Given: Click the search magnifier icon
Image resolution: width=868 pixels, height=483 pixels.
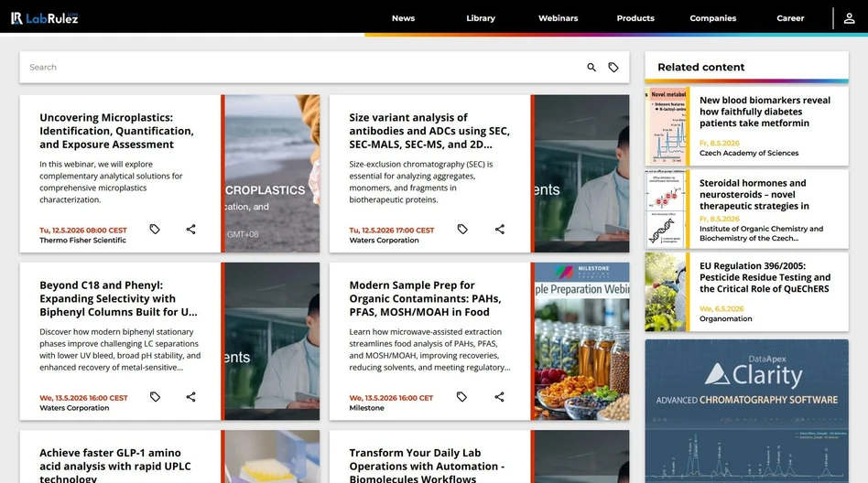Looking at the screenshot, I should click(591, 67).
